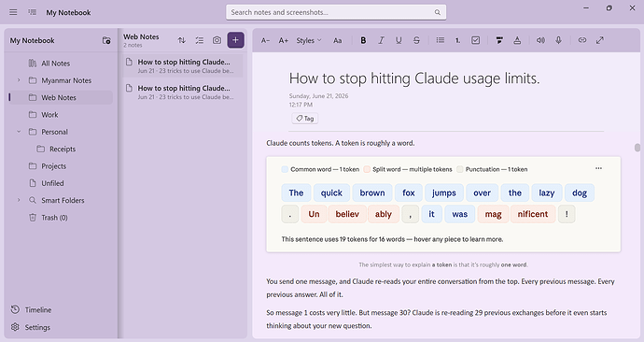Toggle italic formatting
The width and height of the screenshot is (644, 342).
pos(381,40)
